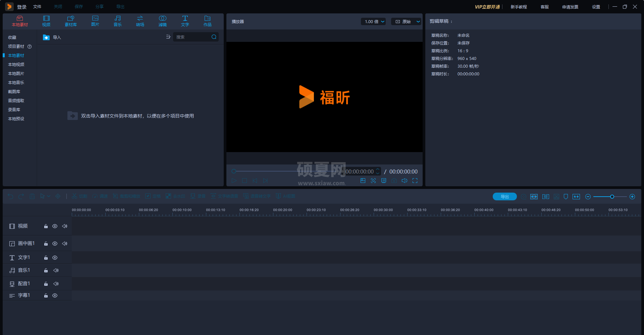Viewport: 644px width, 335px height.
Task: Click the player volume speaker icon
Action: click(x=405, y=181)
